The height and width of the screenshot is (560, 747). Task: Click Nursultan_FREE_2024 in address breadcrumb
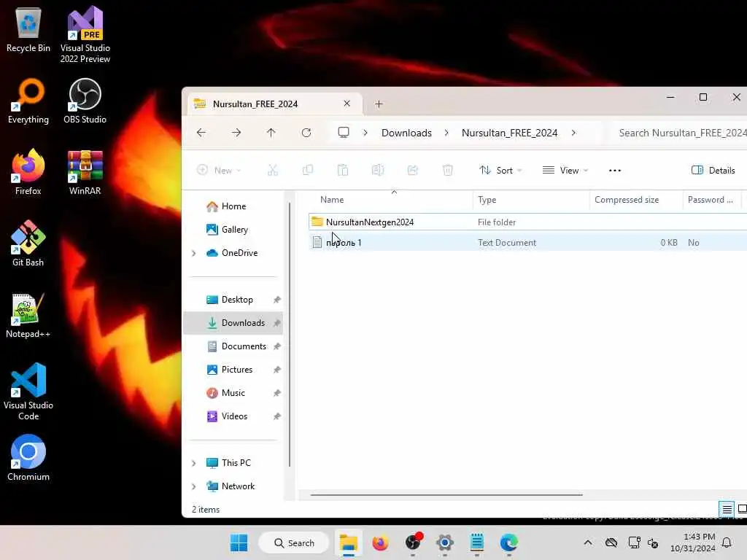[x=509, y=133]
